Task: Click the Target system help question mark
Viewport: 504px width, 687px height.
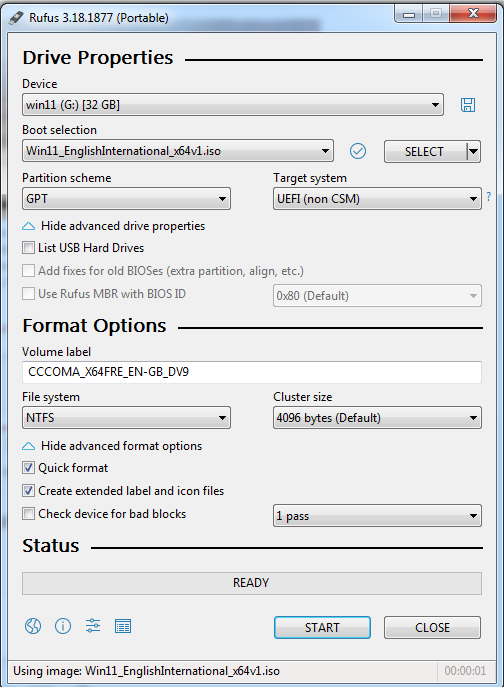Action: [x=489, y=196]
